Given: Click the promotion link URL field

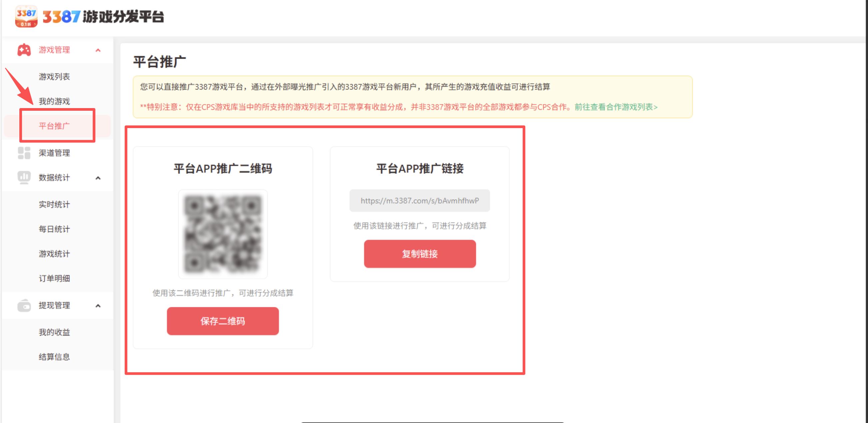Looking at the screenshot, I should (x=420, y=201).
